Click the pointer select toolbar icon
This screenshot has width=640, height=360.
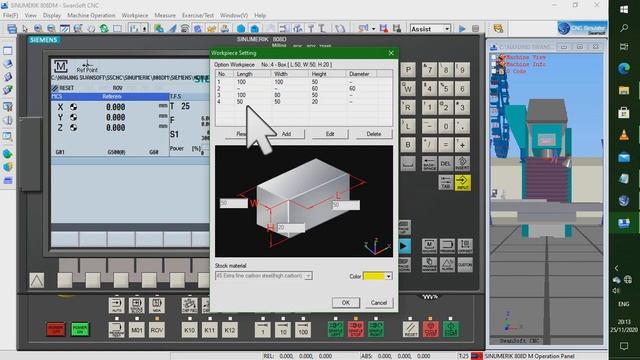click(25, 28)
